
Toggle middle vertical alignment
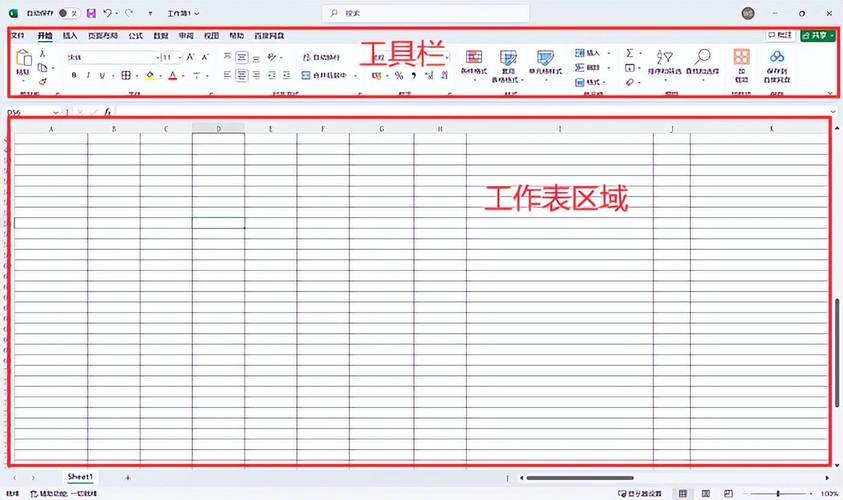242,57
